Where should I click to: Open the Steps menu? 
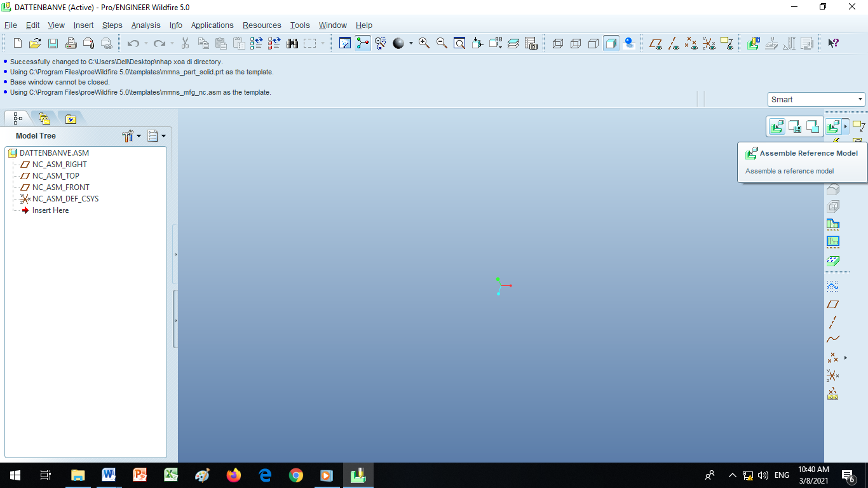coord(112,25)
